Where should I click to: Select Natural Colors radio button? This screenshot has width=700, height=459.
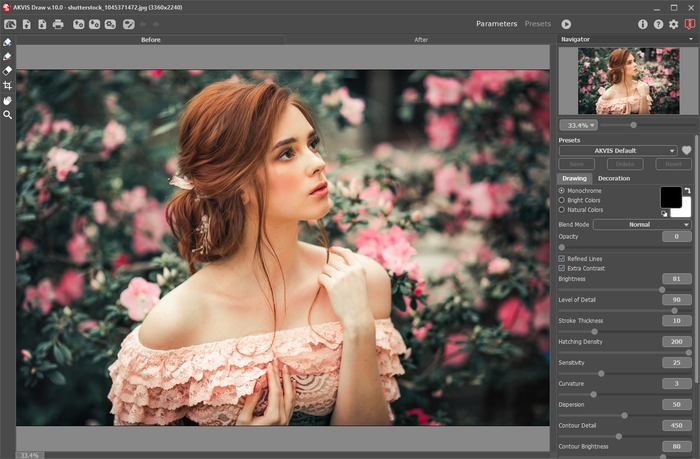pos(562,209)
